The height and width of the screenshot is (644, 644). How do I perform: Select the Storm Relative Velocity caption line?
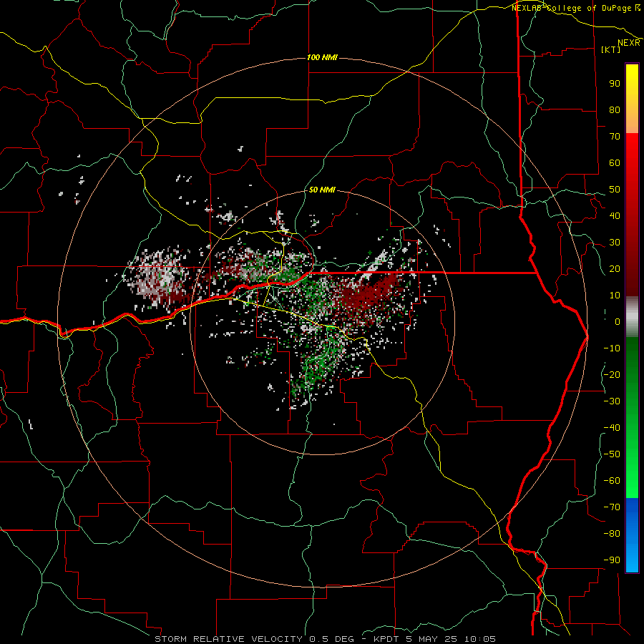tap(325, 639)
